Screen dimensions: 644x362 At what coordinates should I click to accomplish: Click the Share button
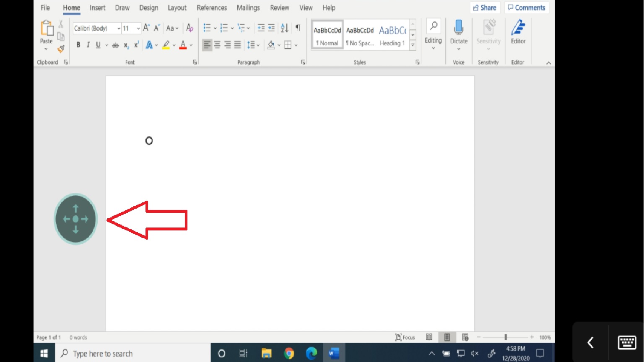485,8
